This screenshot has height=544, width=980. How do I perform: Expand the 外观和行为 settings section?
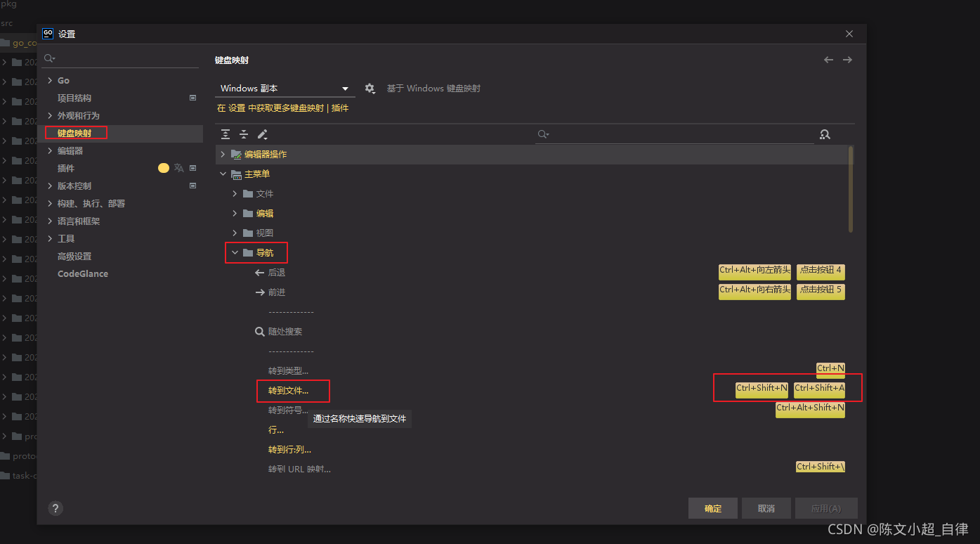pos(50,115)
